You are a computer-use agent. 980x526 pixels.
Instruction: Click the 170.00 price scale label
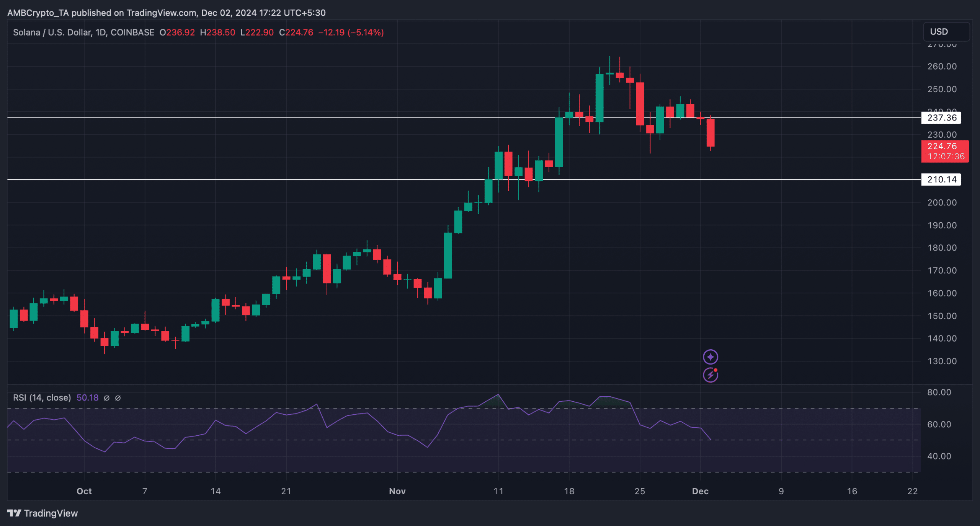[942, 270]
